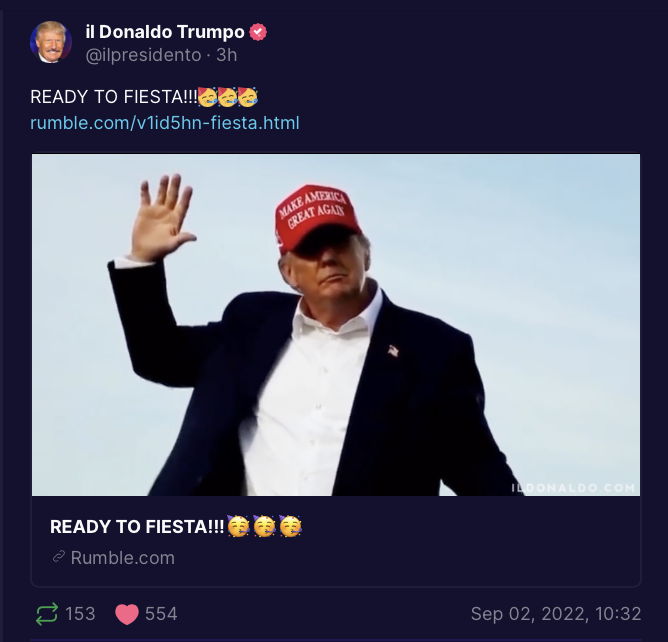Click the green repost arrows icon
Viewport: 668px width, 642px height.
pos(46,614)
